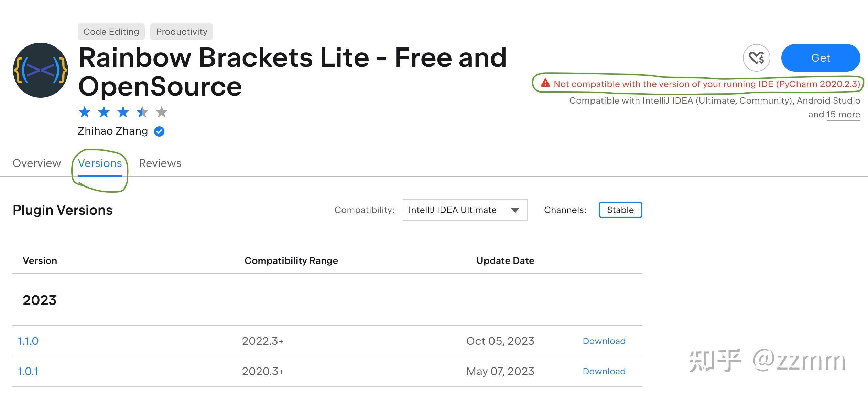Click the half-filled fourth rating star
The width and height of the screenshot is (868, 395).
click(142, 112)
